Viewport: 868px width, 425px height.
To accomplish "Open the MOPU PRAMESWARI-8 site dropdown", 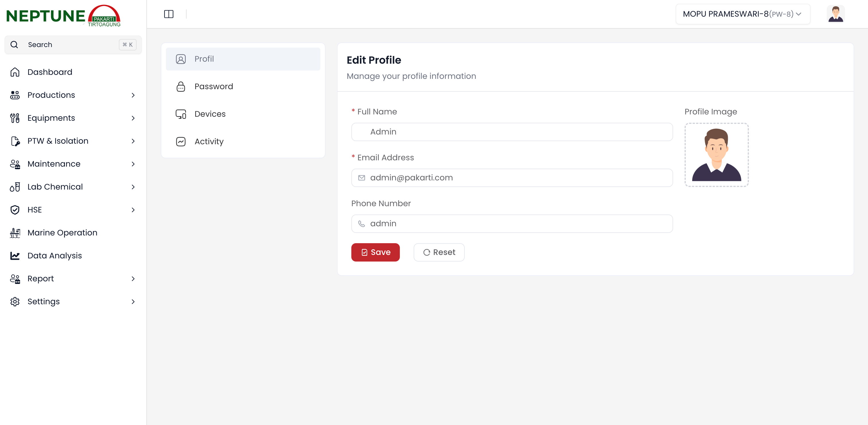I will 742,14.
